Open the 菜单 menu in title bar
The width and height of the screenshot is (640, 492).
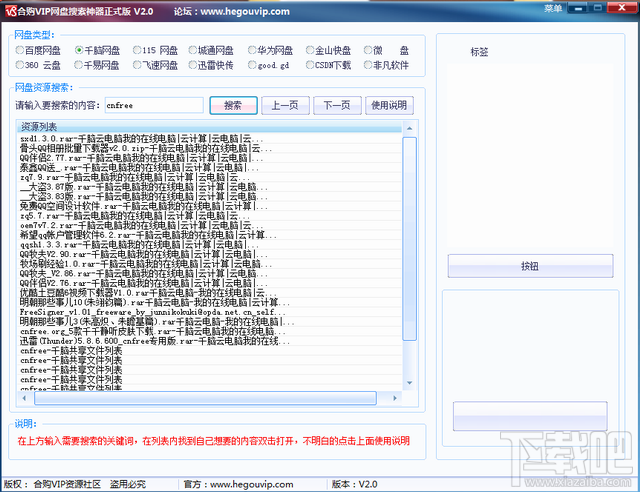553,8
